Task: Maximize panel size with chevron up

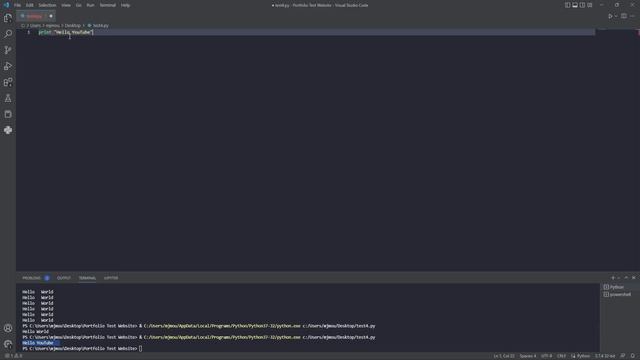Action: point(626,278)
